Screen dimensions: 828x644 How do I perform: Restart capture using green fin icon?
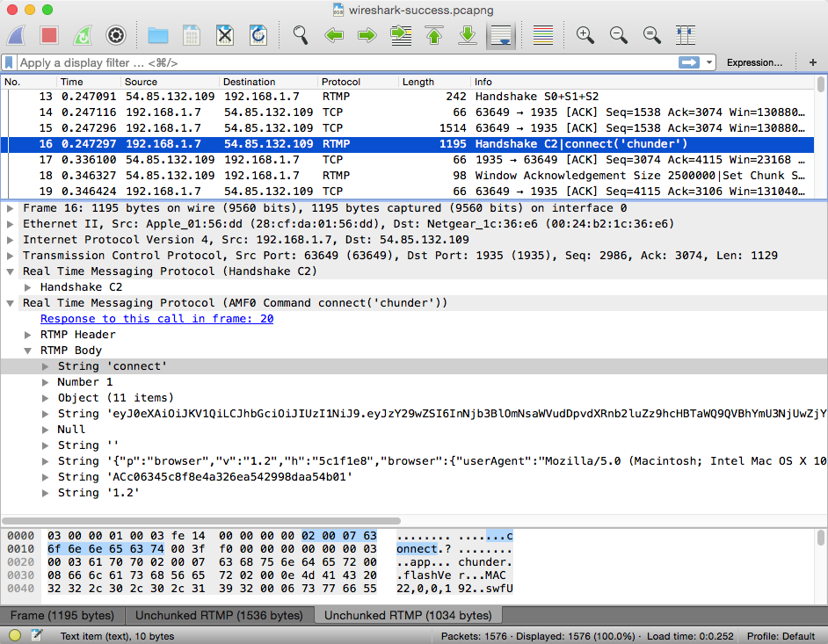tap(83, 35)
